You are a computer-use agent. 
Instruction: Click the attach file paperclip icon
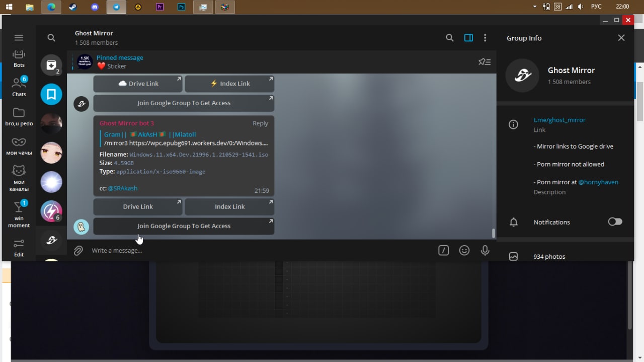point(78,250)
